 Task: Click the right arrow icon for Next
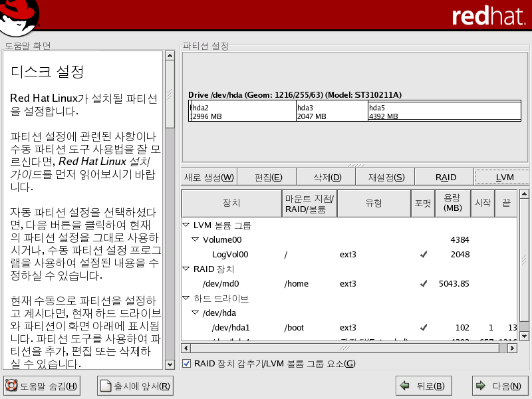(479, 386)
